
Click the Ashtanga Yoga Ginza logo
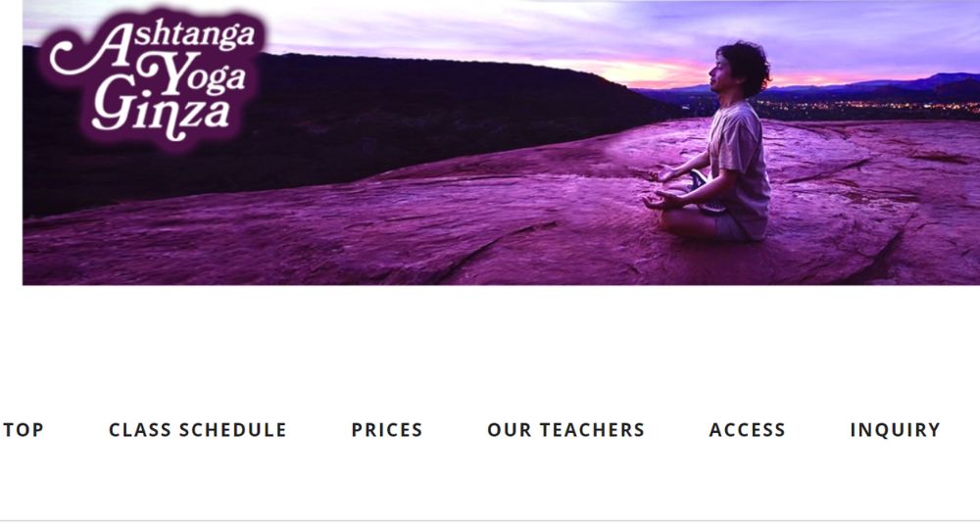[x=155, y=80]
